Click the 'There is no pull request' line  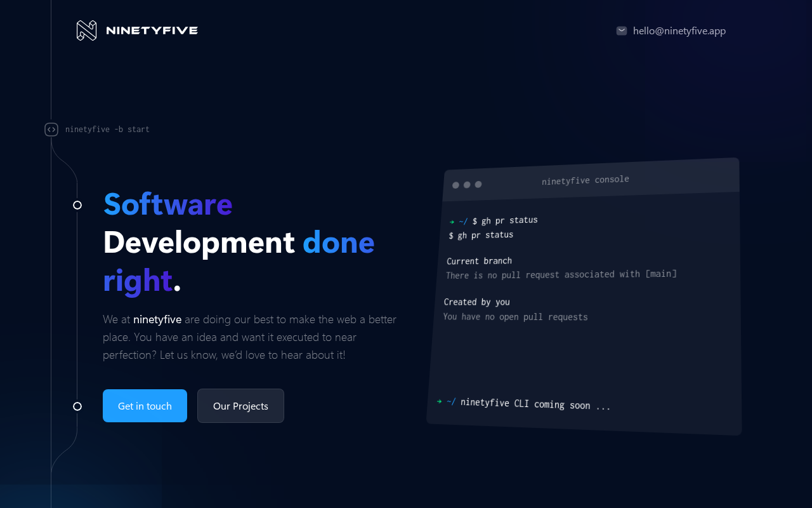click(x=561, y=274)
